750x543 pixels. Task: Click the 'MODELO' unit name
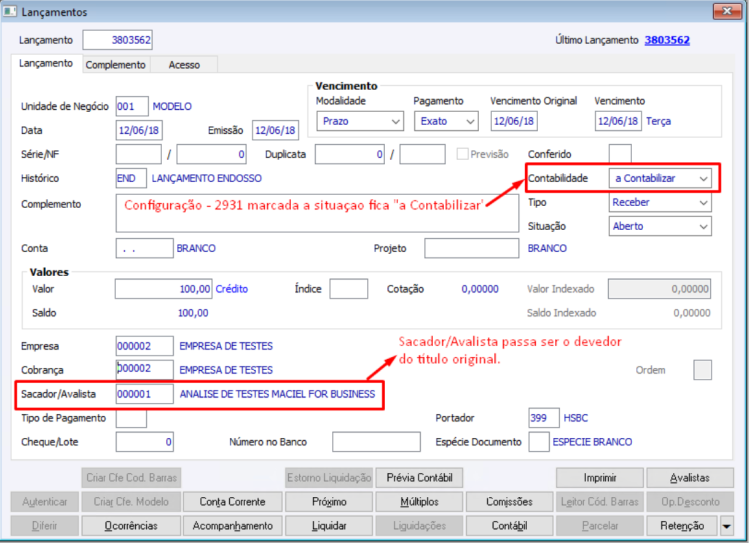point(172,106)
